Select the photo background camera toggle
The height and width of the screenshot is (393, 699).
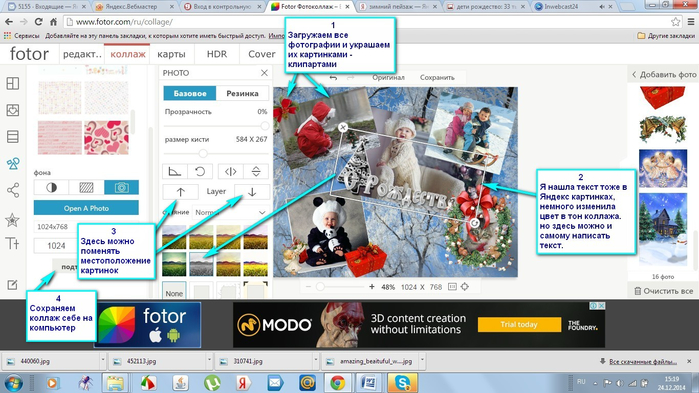coord(121,188)
